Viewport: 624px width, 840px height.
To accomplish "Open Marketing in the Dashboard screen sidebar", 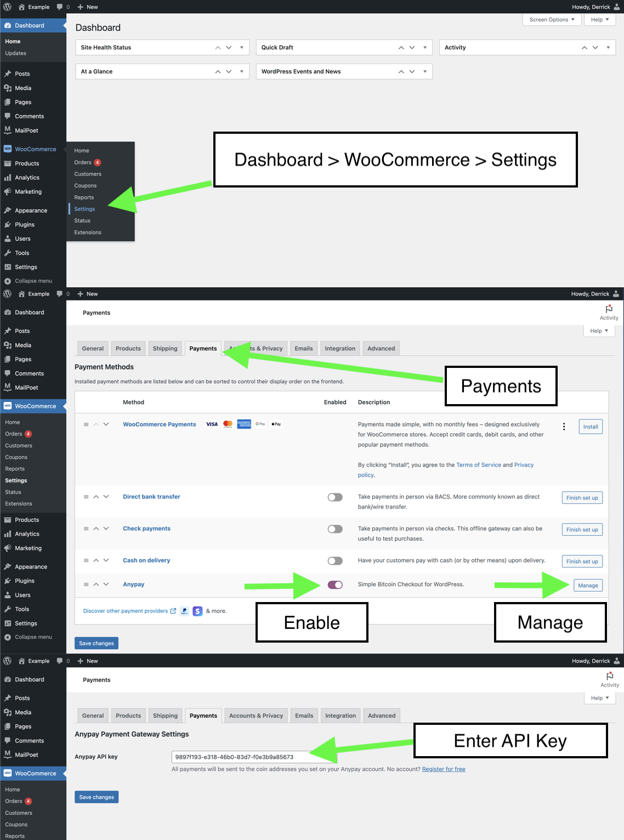I will point(28,192).
